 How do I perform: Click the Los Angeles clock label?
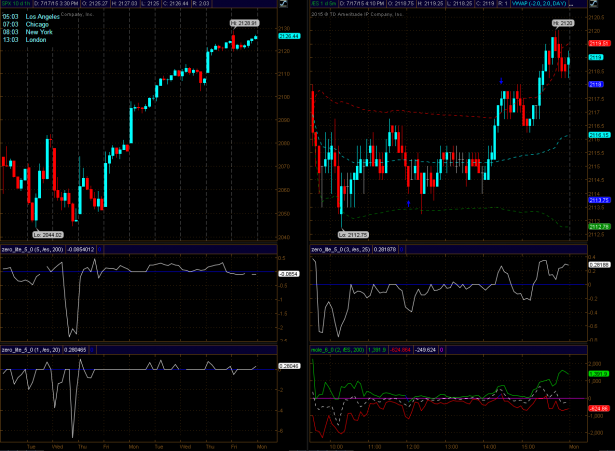click(42, 16)
